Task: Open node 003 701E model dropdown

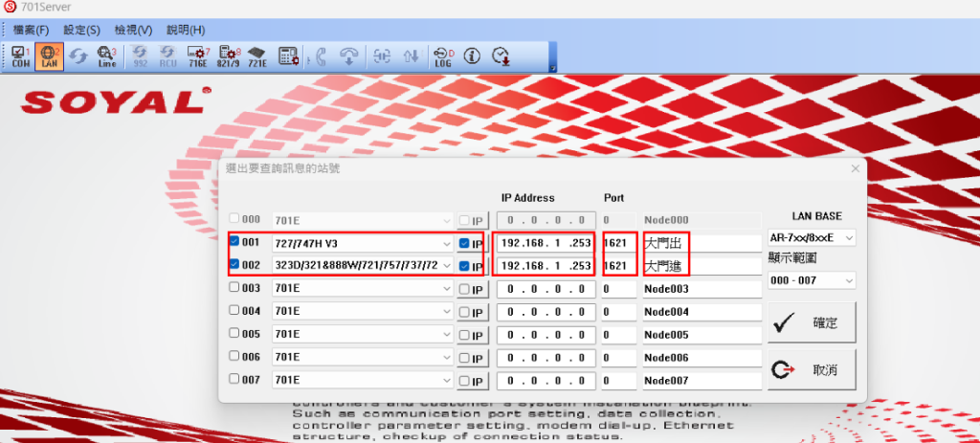Action: (363, 289)
